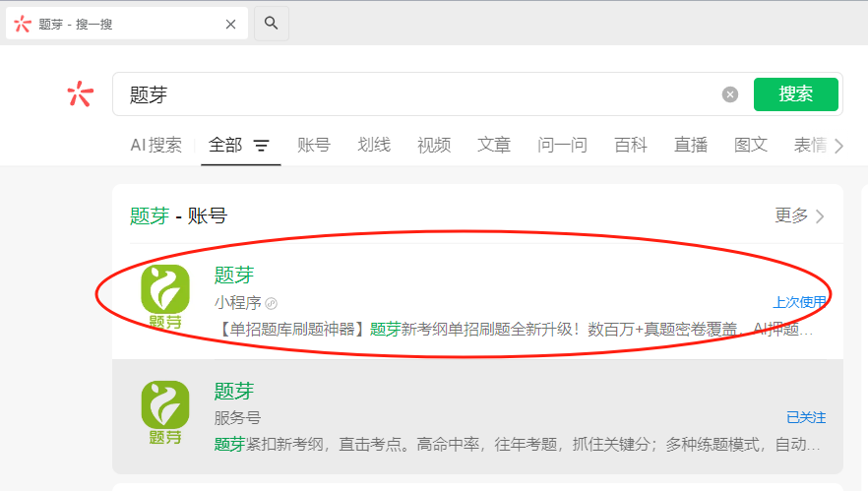
Task: Click the green 搜索 button
Action: pyautogui.click(x=795, y=94)
